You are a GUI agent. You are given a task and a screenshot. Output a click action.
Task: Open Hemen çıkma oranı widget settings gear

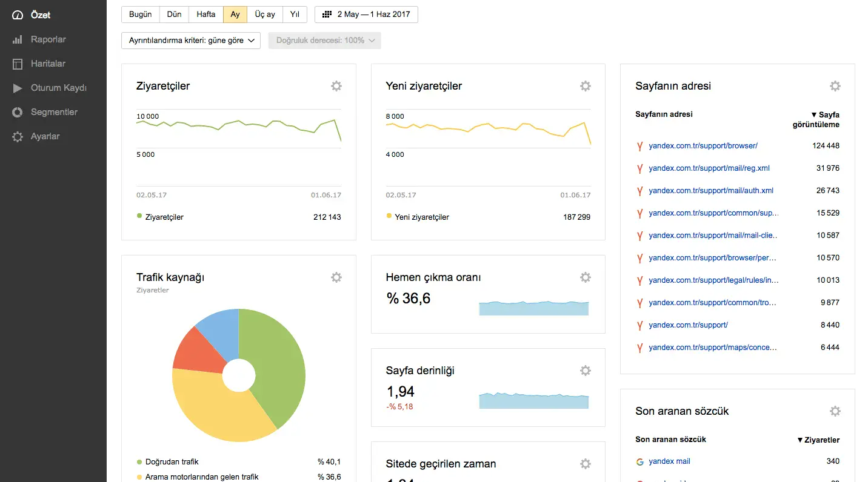coord(585,277)
